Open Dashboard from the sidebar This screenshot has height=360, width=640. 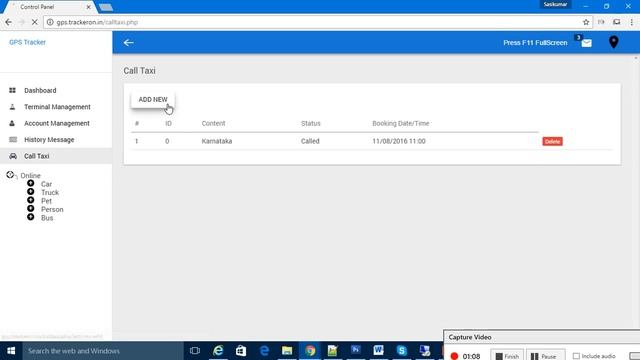tap(40, 91)
